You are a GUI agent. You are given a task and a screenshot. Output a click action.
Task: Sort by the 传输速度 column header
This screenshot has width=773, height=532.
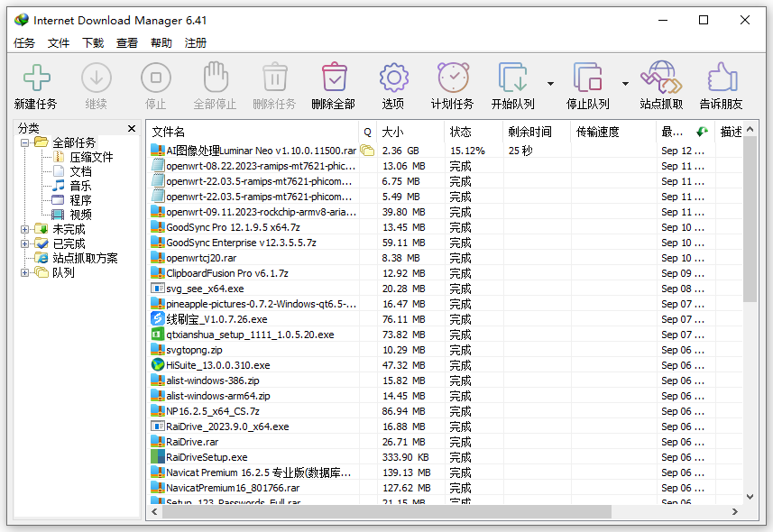point(613,132)
